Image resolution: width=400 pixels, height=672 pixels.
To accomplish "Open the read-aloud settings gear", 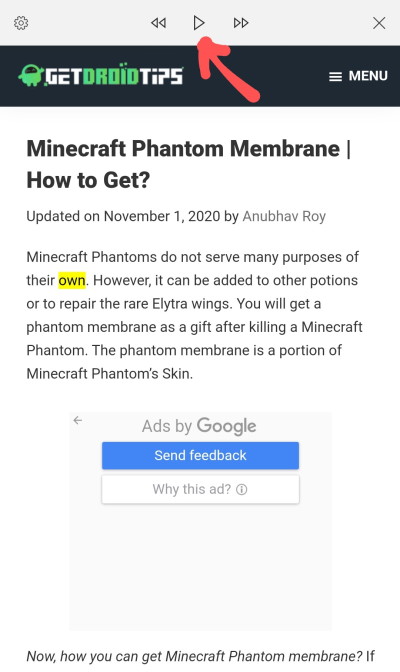I will point(21,23).
